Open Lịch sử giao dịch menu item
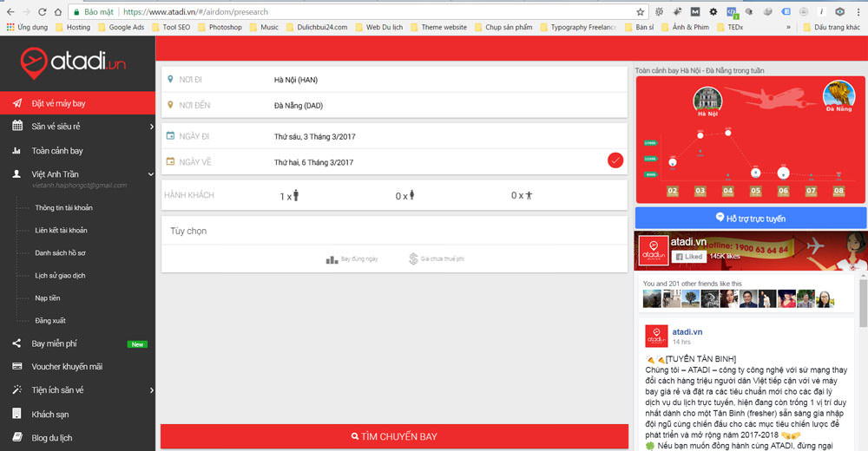868x451 pixels. [x=60, y=276]
